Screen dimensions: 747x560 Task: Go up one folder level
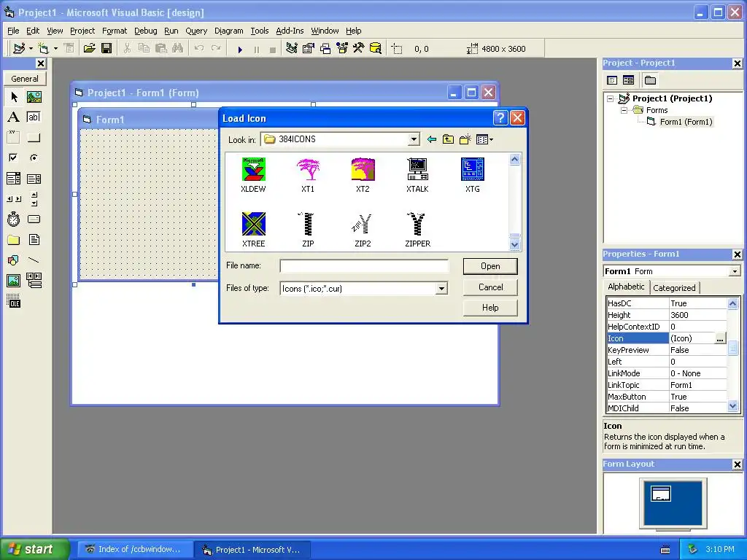448,139
